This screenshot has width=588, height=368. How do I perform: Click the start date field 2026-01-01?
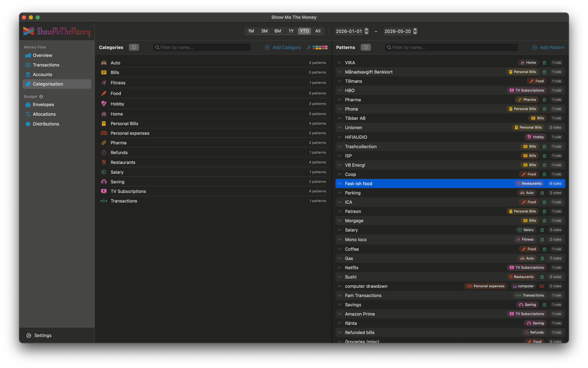[349, 31]
